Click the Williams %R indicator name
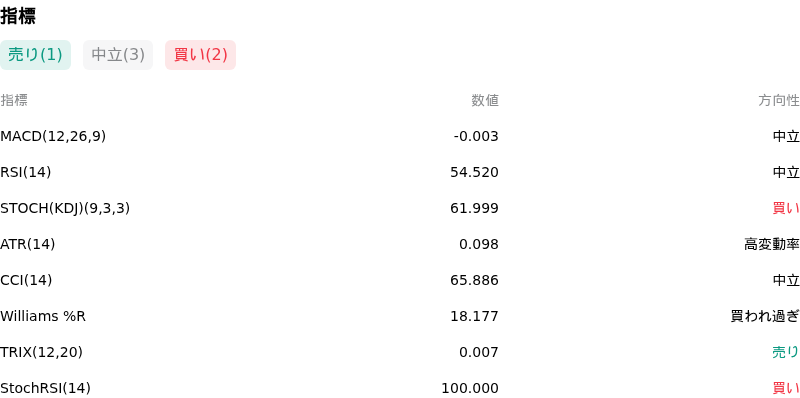Viewport: 800px width, 398px height. coord(43,316)
